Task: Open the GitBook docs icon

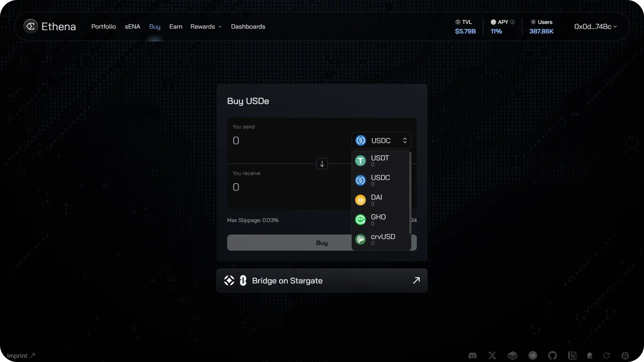Action: click(x=512, y=356)
